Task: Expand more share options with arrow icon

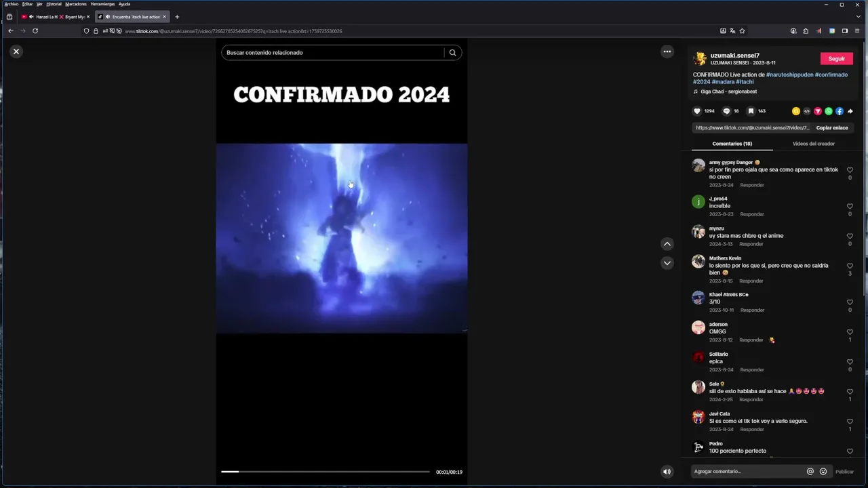Action: tap(850, 111)
